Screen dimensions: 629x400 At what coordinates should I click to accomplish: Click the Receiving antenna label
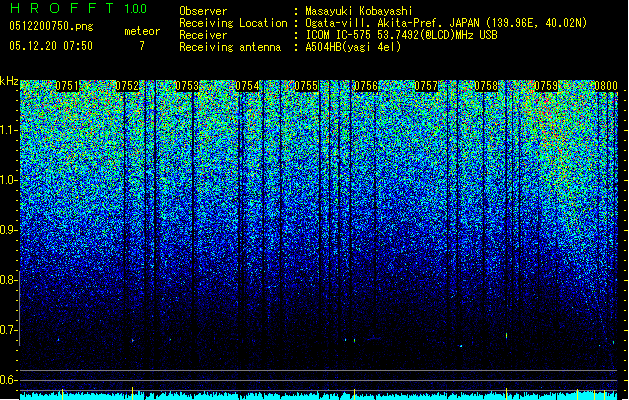point(230,47)
